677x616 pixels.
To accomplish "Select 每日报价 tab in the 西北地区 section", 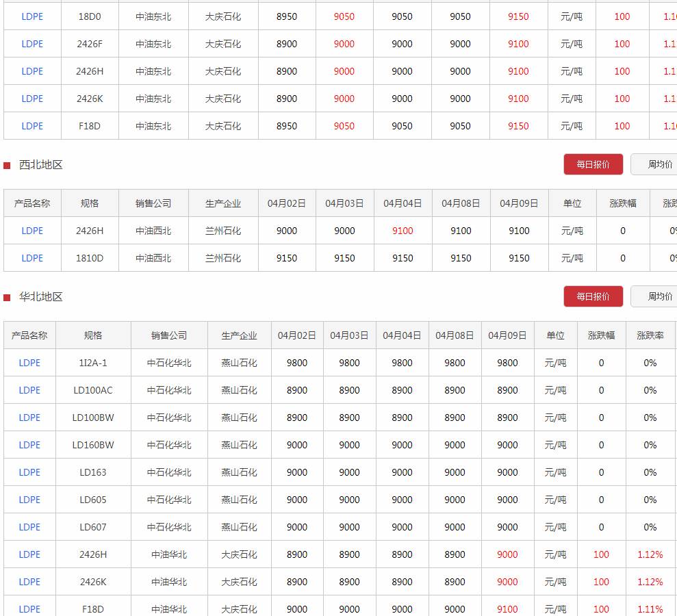I will (x=593, y=164).
